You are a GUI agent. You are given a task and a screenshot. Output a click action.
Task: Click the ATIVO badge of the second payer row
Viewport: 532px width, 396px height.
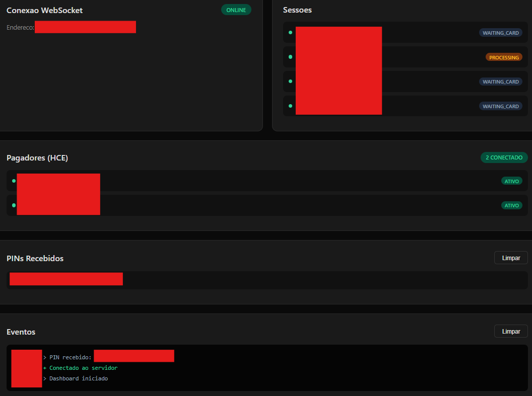pyautogui.click(x=512, y=205)
